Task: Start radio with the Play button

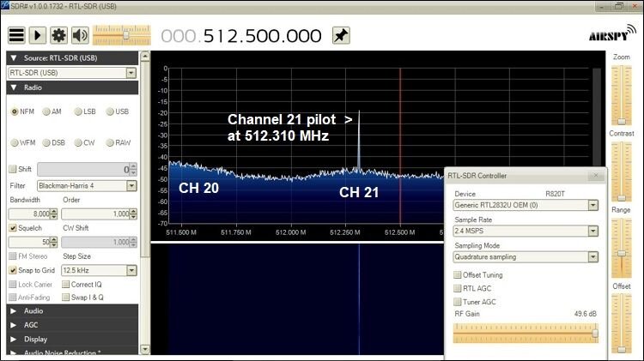Action: 38,35
